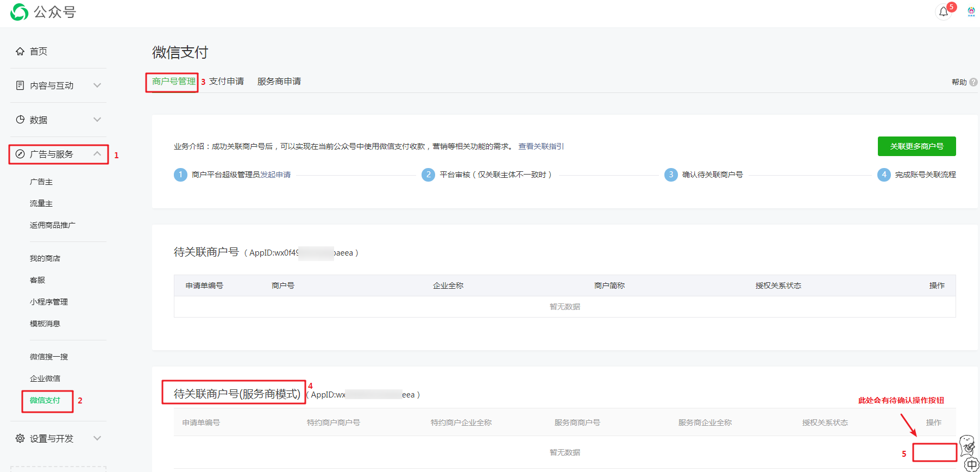Viewport: 980px width, 472px height.
Task: Expand the 设置与开发 chevron
Action: (x=97, y=438)
